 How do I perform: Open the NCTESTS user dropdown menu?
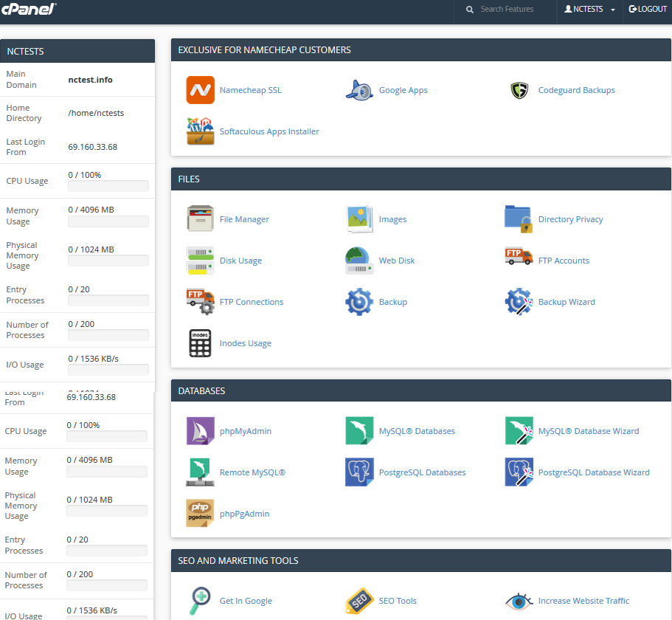click(589, 10)
